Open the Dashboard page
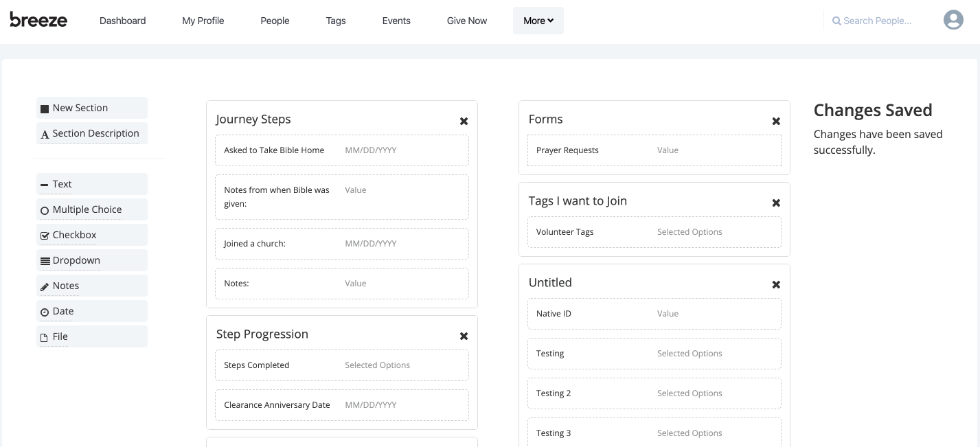980x447 pixels. pos(122,21)
